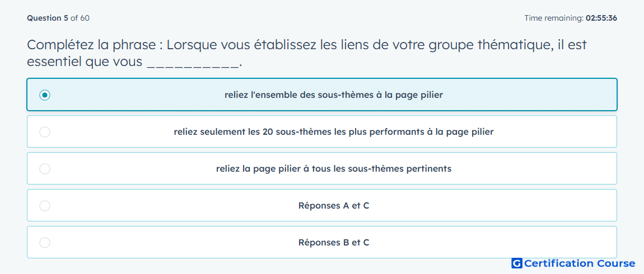Select radio for 'reliez la page pilier à tous'
The height and width of the screenshot is (274, 644).
[x=45, y=169]
